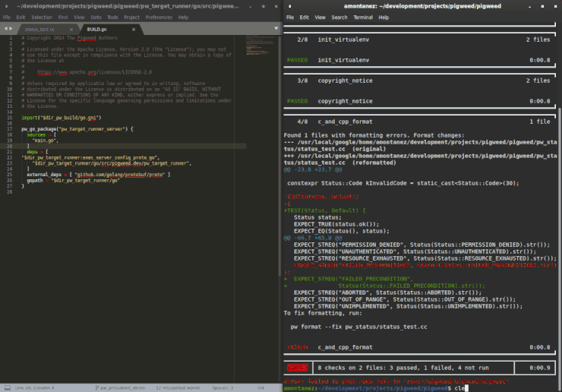Screen dimensions: 562x392
Task: Open the File menu in Sublime Text
Action: point(7,17)
